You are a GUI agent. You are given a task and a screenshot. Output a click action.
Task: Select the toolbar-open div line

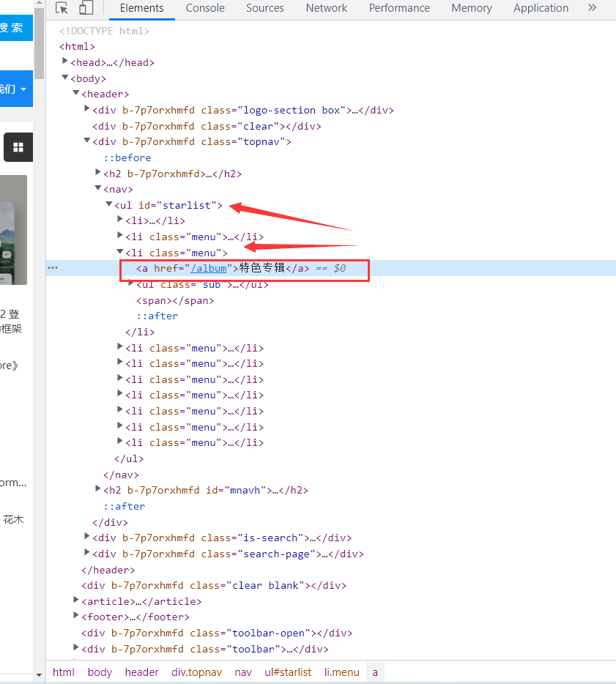point(217,633)
